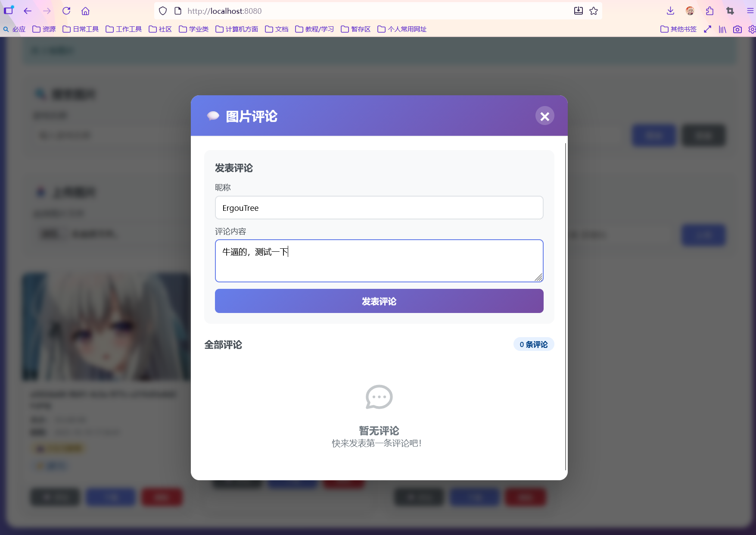Image resolution: width=756 pixels, height=535 pixels.
Task: Click the 发表评论 submit button
Action: [379, 301]
